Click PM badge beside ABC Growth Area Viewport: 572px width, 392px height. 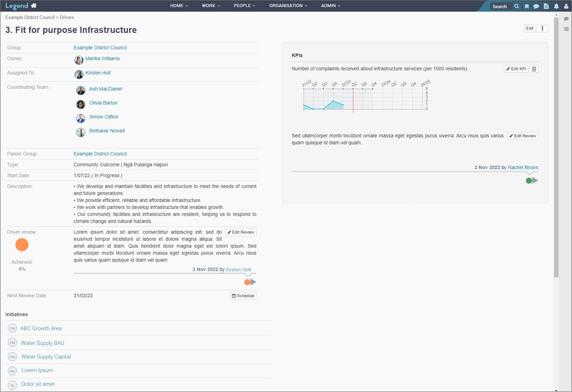(x=12, y=328)
